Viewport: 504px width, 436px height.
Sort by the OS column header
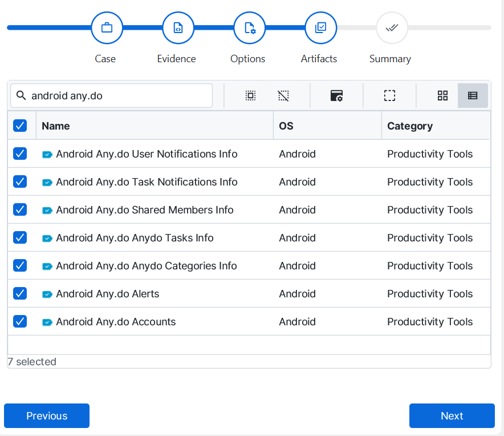[x=286, y=126]
